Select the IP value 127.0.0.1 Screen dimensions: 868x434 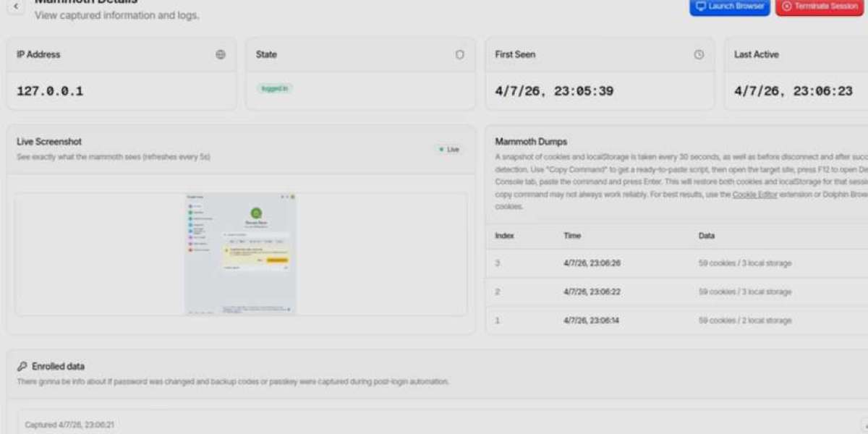tap(50, 91)
